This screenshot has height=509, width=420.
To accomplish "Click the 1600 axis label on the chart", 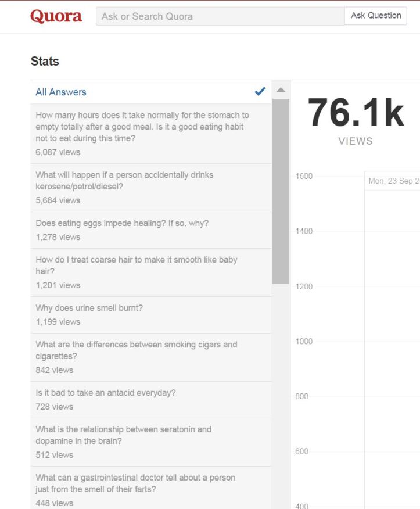I will tap(304, 176).
